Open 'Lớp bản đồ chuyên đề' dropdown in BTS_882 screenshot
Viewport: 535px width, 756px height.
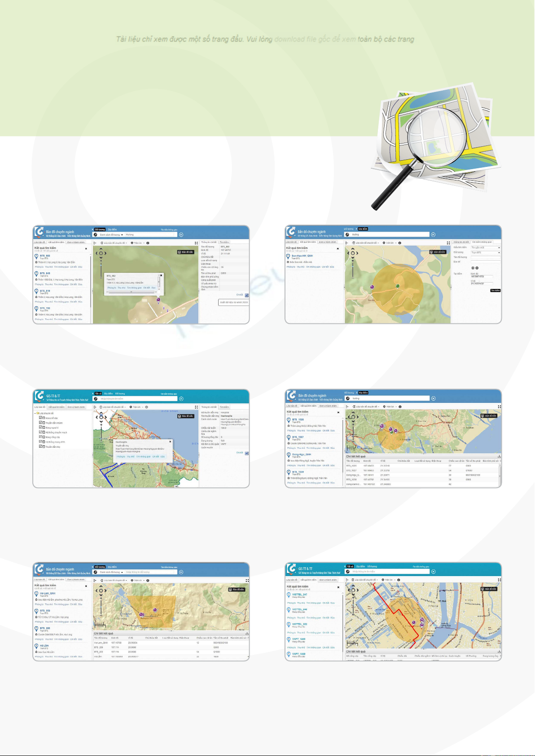click(114, 243)
